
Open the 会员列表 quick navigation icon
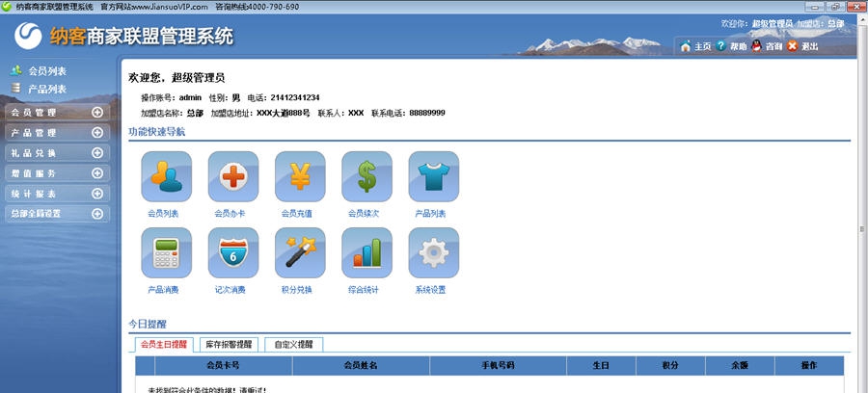click(x=166, y=176)
